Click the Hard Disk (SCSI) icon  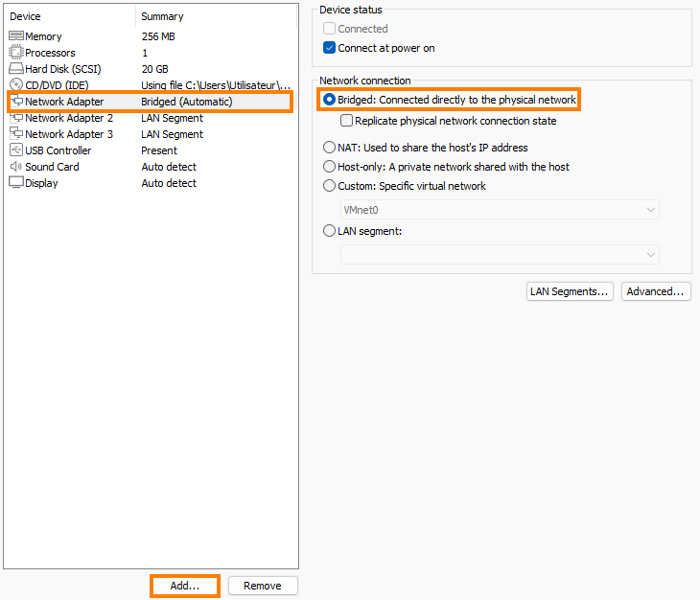click(x=16, y=69)
